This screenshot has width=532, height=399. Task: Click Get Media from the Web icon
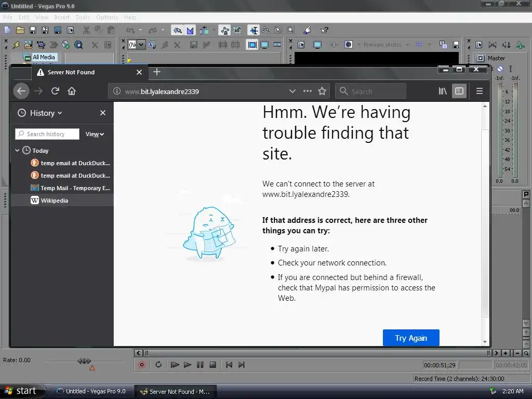click(x=78, y=45)
